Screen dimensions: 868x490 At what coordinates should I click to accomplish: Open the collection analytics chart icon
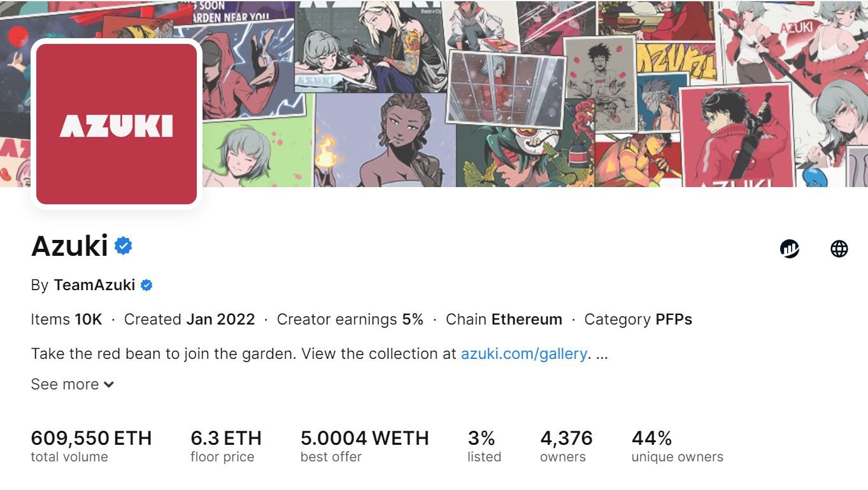790,249
